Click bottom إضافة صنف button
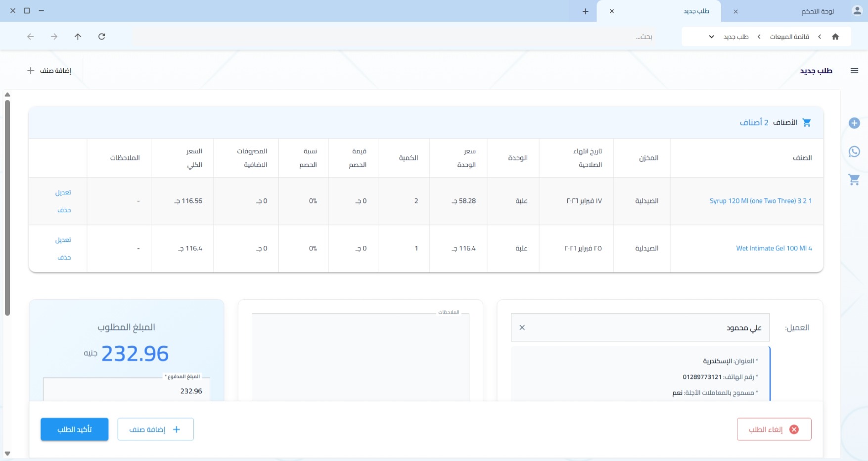This screenshot has width=868, height=461. click(x=155, y=429)
